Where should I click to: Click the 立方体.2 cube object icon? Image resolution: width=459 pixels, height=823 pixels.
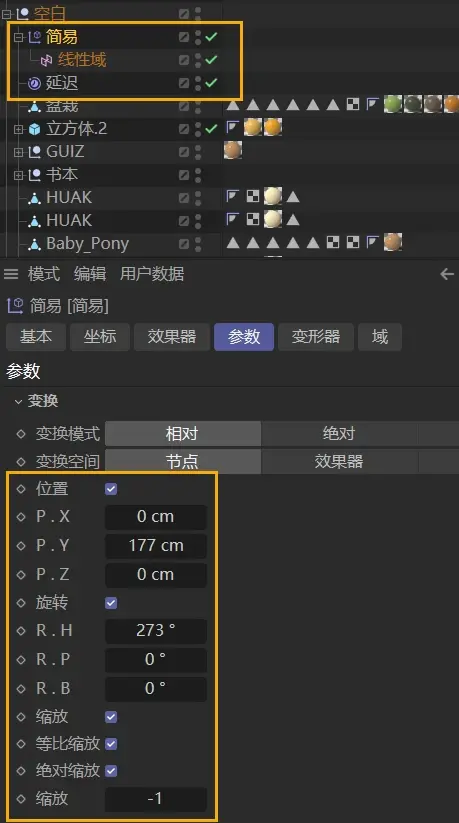coord(34,129)
